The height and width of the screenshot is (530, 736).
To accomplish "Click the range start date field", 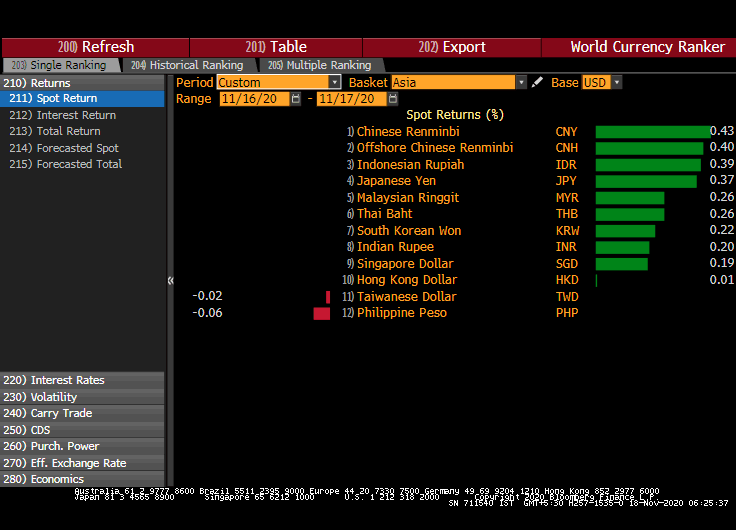I will pos(254,99).
